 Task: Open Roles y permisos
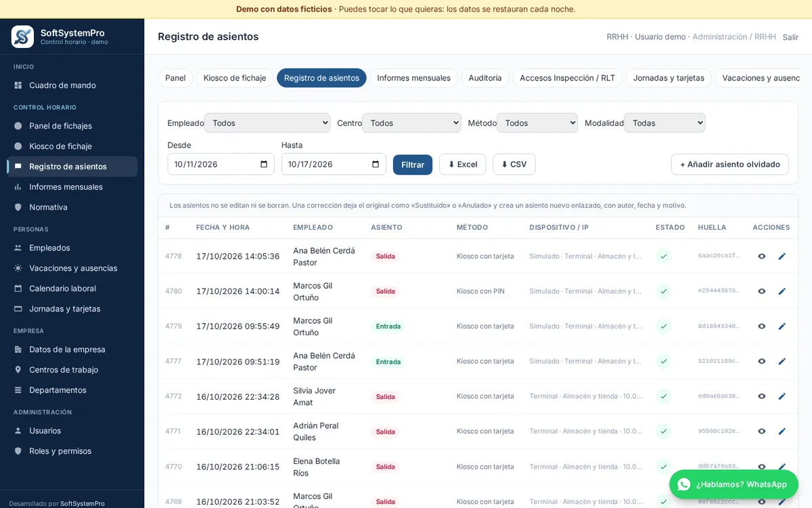(x=72, y=451)
